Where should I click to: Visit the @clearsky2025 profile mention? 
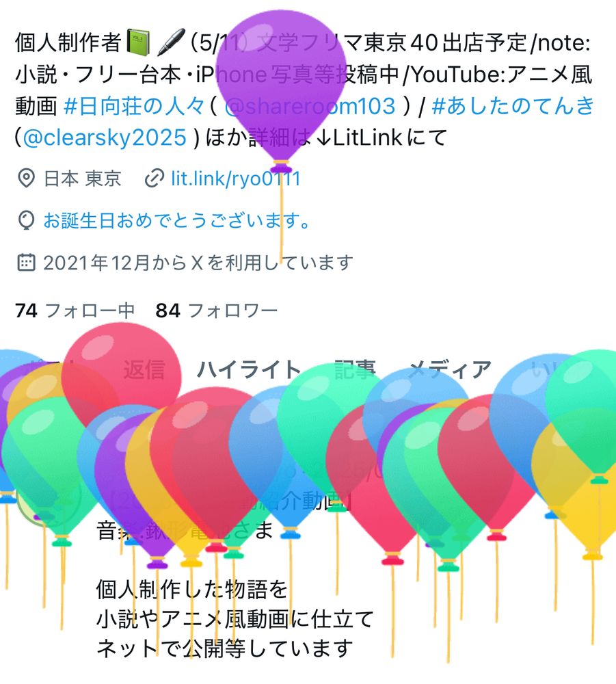[x=105, y=138]
